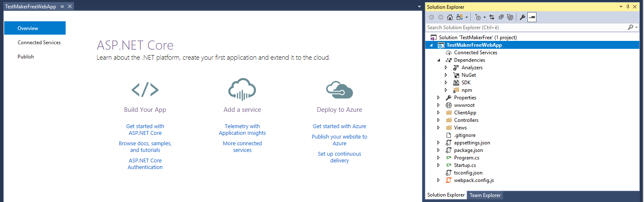Click the Program.cs C# file icon
Image resolution: width=644 pixels, height=202 pixels.
tap(449, 158)
